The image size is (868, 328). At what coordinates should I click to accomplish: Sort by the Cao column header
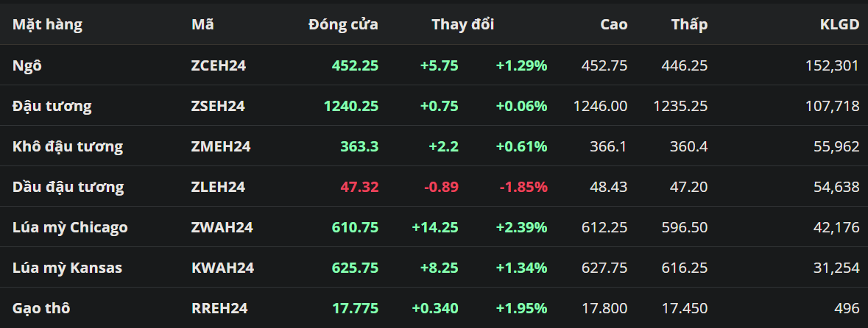[613, 24]
